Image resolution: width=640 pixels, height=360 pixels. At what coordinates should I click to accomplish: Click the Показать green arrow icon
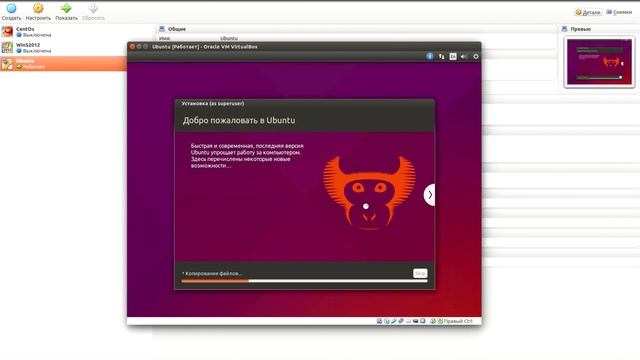(66, 8)
